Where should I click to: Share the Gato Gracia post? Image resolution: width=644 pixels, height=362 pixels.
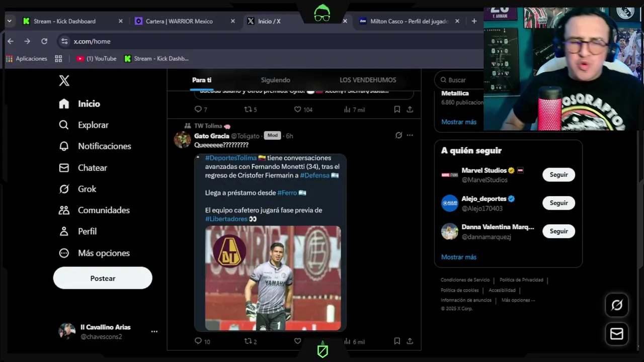click(x=410, y=341)
